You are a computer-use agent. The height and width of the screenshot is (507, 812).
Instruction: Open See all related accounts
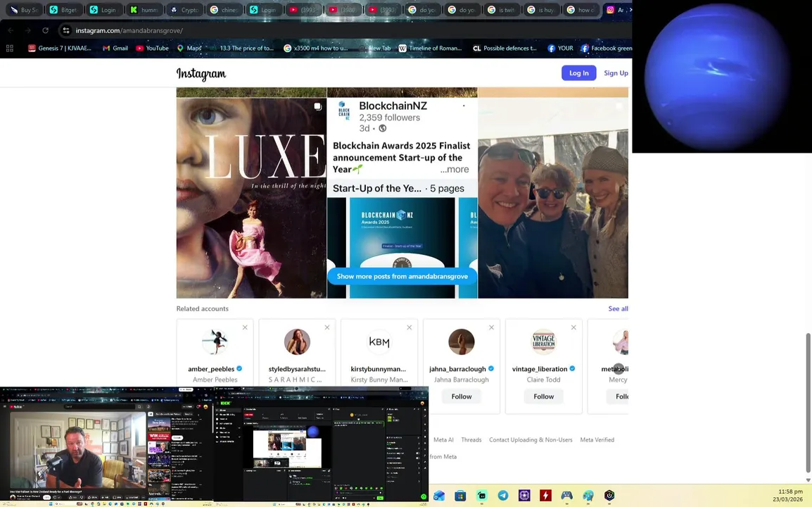click(618, 308)
